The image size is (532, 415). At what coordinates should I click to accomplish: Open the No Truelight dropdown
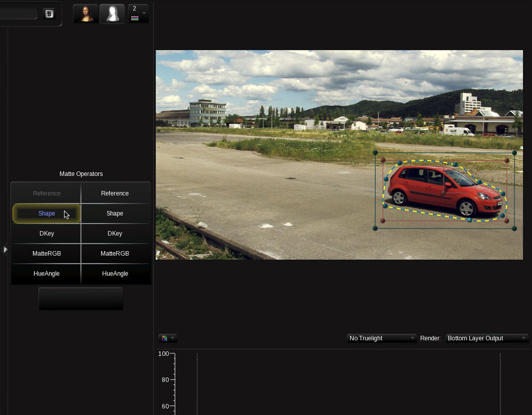tap(382, 338)
